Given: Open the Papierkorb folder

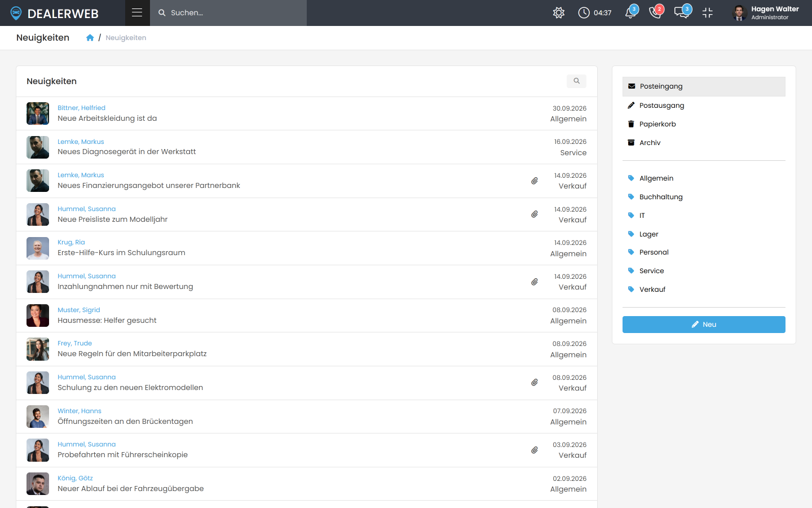Looking at the screenshot, I should (x=704, y=124).
